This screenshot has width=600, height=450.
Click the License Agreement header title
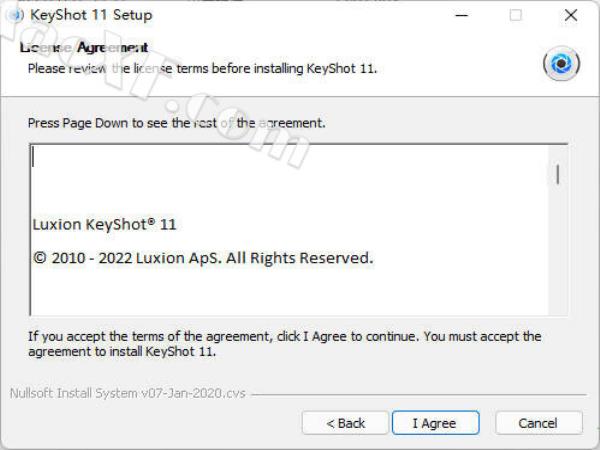(84, 47)
